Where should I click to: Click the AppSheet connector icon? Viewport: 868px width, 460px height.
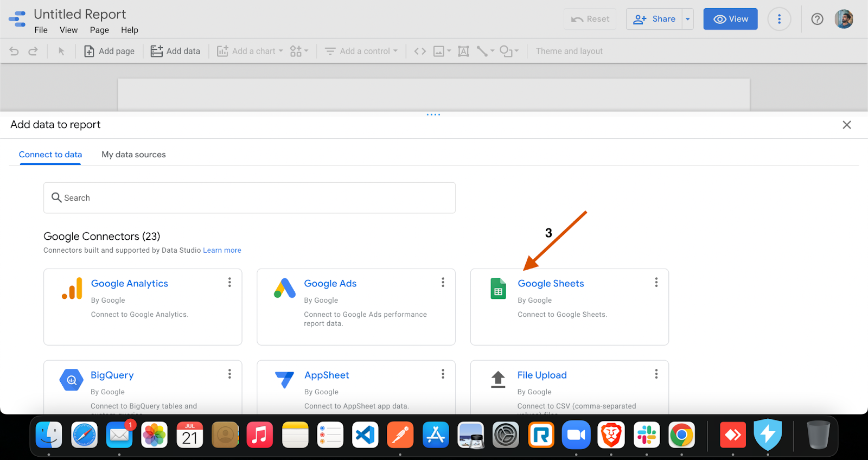point(284,379)
